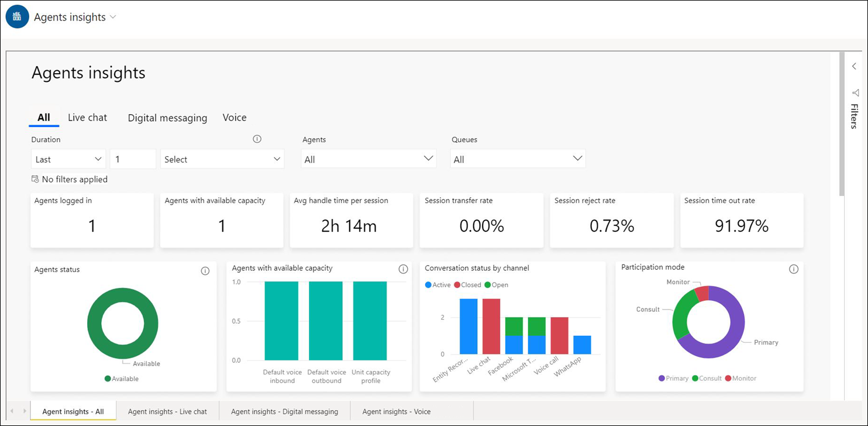Click the No filters applied icon
This screenshot has width=868, height=426.
tap(36, 180)
